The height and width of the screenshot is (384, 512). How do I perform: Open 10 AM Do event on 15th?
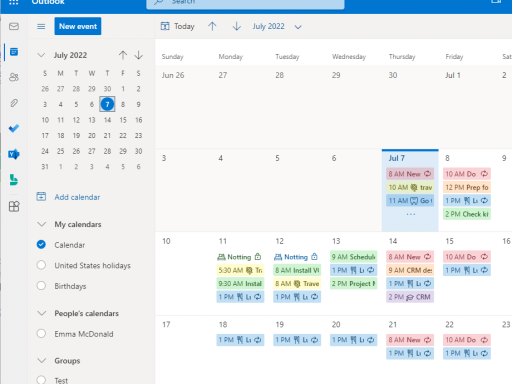[x=467, y=257]
